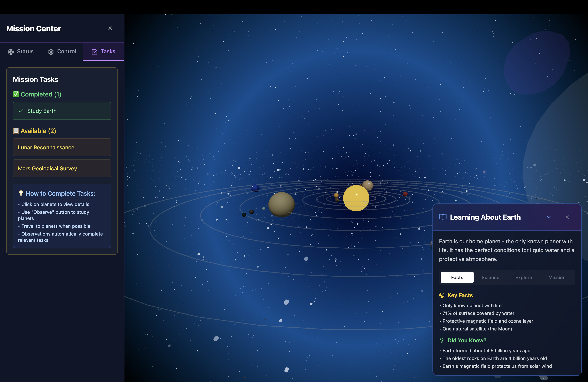Click the checkmark on Study Earth task
The width and height of the screenshot is (588, 382).
click(21, 111)
